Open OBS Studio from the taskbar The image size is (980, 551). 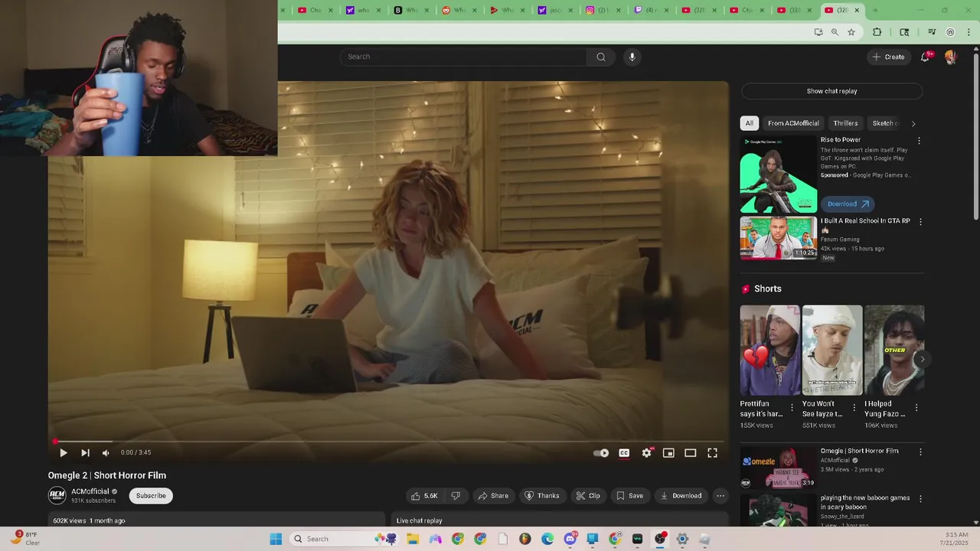tap(660, 539)
